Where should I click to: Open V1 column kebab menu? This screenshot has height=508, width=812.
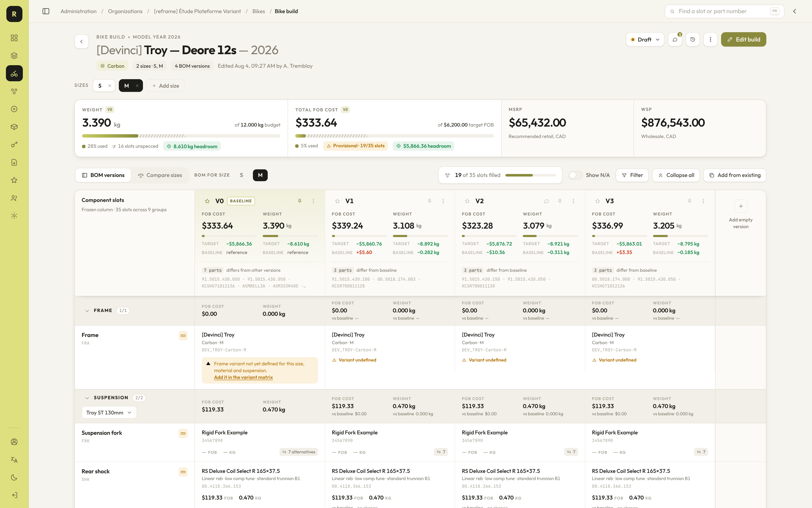pyautogui.click(x=443, y=201)
